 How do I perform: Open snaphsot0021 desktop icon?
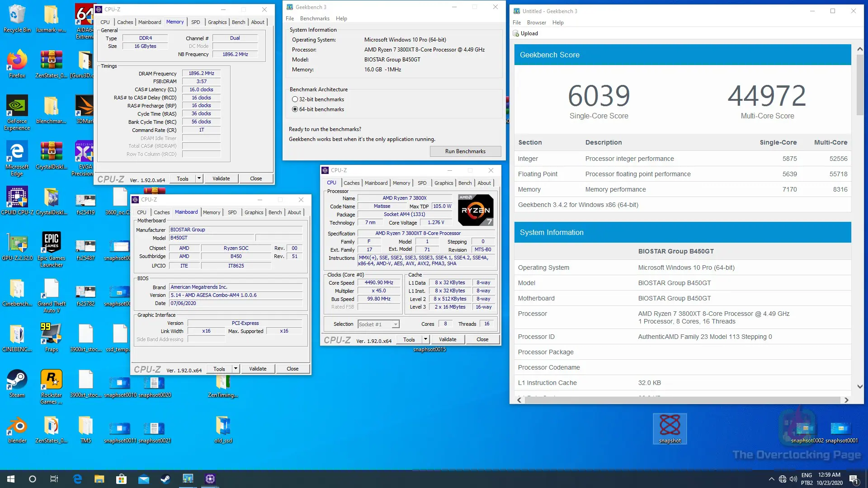[x=154, y=432]
